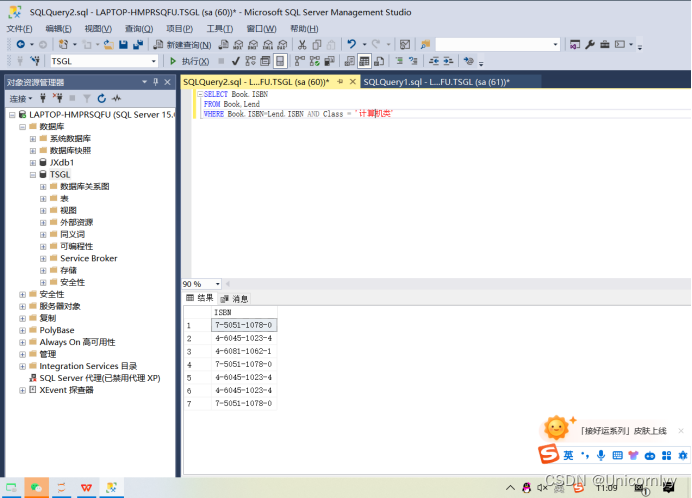Viewport: 692px width, 498px height.
Task: Click the Change Connection icon
Action: [x=35, y=61]
